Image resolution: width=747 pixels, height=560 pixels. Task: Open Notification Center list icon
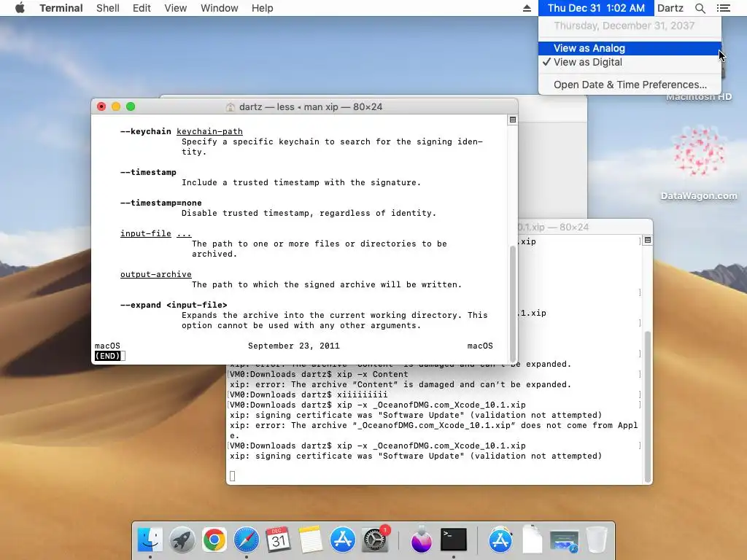[x=723, y=8]
